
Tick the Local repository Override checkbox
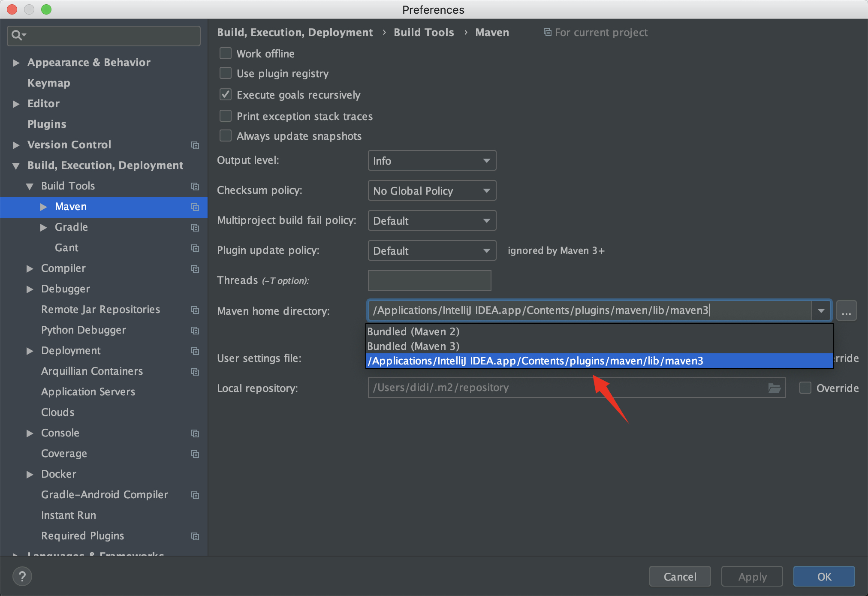[805, 388]
